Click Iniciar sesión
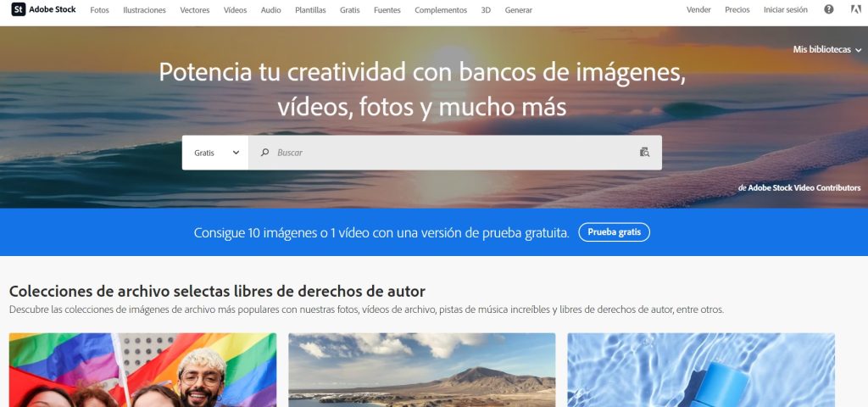Viewport: 868px width, 407px height. (786, 10)
